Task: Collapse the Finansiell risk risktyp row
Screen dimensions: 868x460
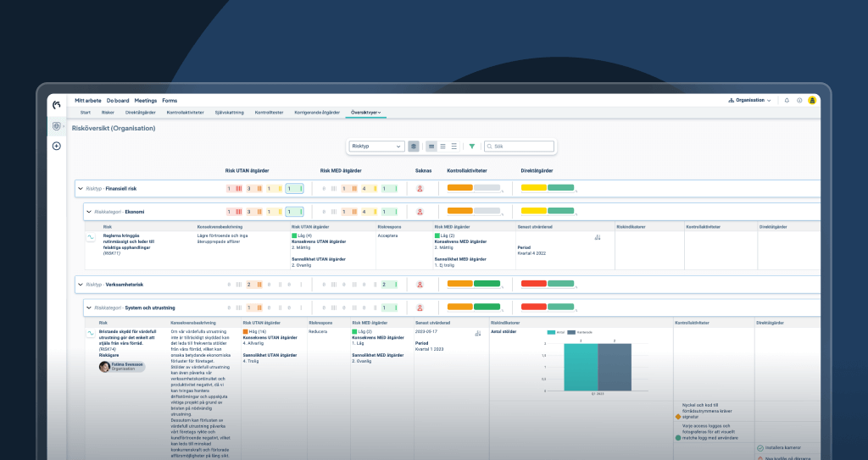Action: coord(81,189)
